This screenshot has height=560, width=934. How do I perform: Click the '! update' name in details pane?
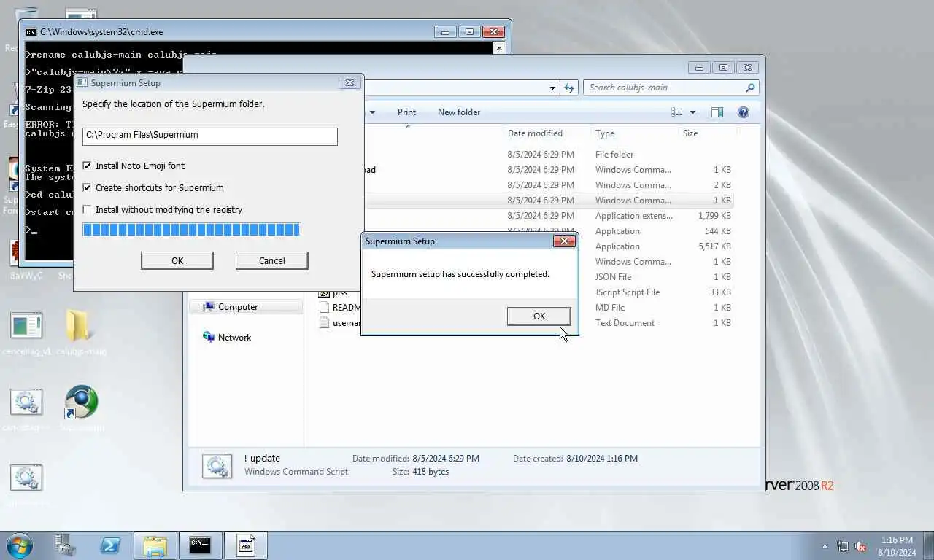click(262, 459)
